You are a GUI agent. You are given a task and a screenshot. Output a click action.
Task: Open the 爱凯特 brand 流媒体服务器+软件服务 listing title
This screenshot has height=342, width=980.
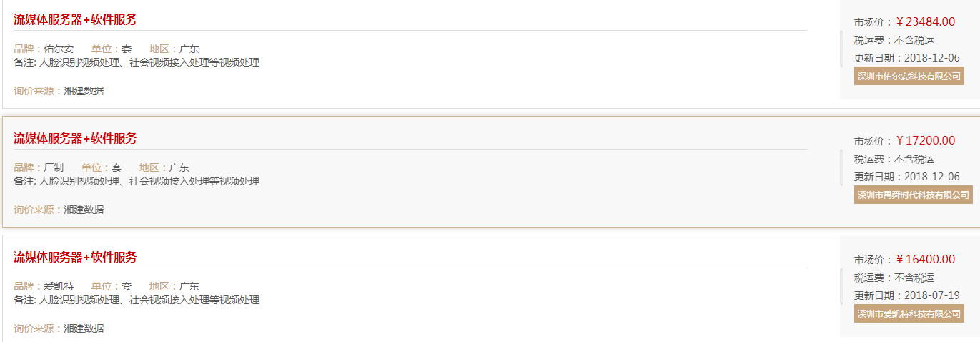(75, 258)
